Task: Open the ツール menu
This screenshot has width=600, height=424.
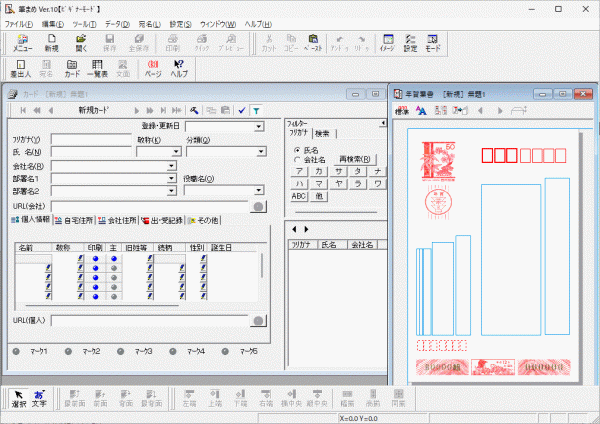Action: click(85, 24)
